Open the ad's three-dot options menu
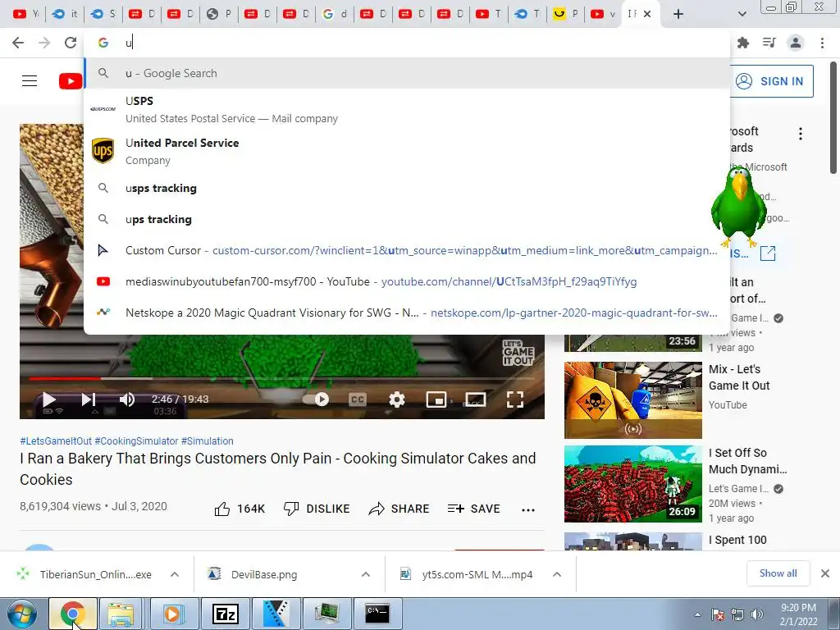The image size is (840, 630). click(x=801, y=134)
